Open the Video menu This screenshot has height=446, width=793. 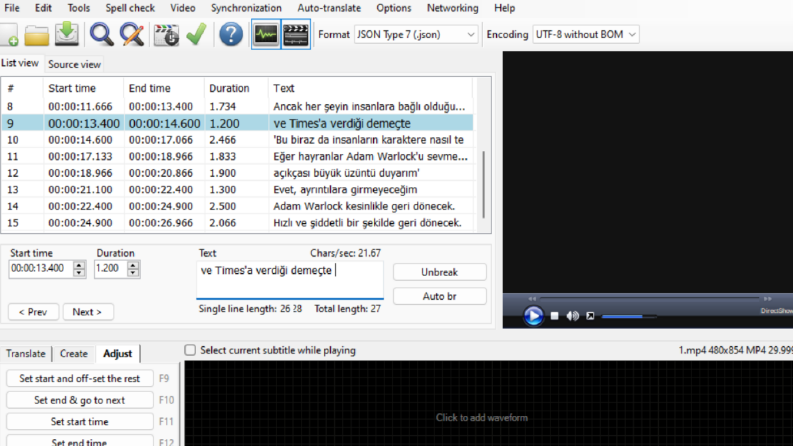[183, 8]
